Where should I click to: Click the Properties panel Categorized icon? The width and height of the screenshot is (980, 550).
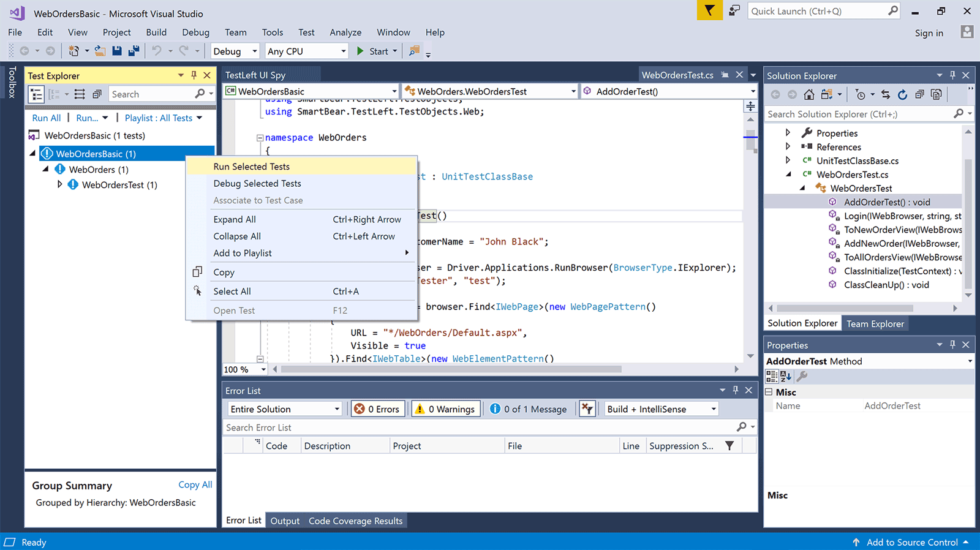point(772,376)
